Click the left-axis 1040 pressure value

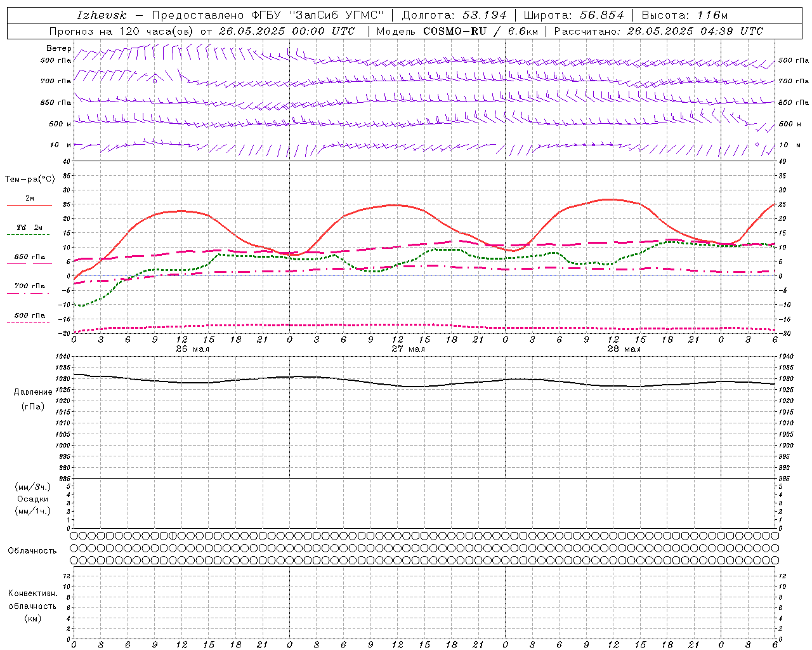coord(64,357)
